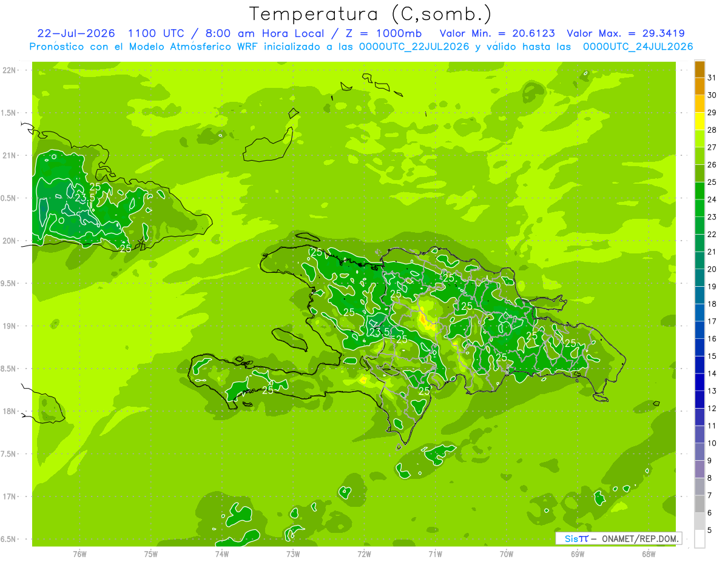Pick the grey swatch between 6 and 7
The image size is (728, 562).
click(x=699, y=504)
